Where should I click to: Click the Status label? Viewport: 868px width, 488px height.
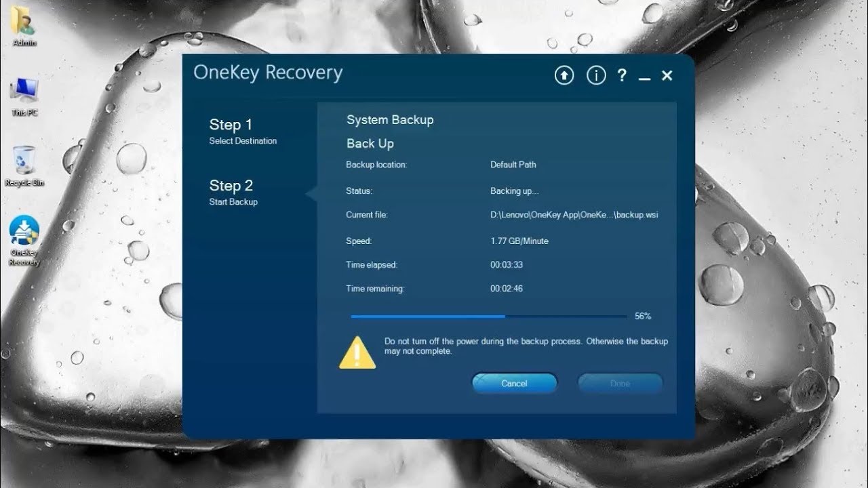pos(359,191)
